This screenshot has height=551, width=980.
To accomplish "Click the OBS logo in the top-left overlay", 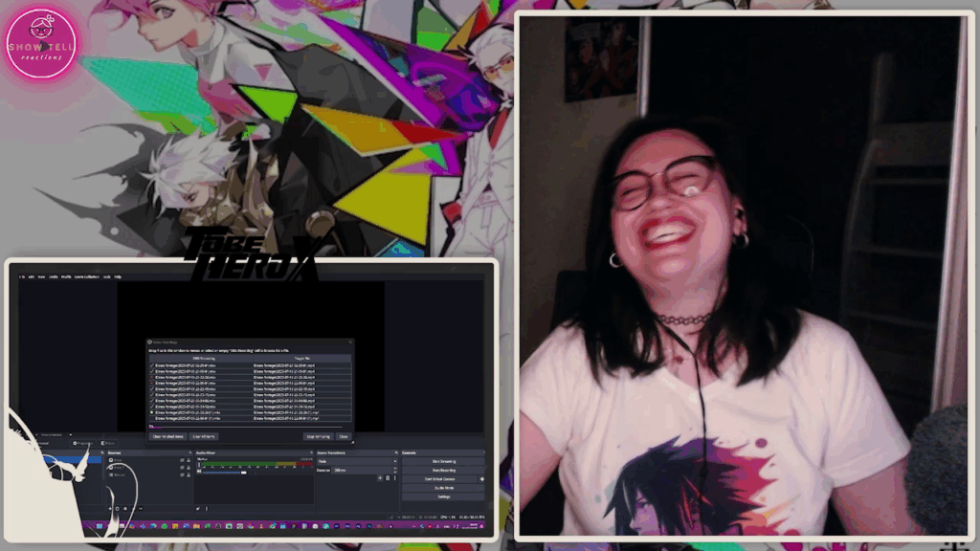I will [41, 42].
